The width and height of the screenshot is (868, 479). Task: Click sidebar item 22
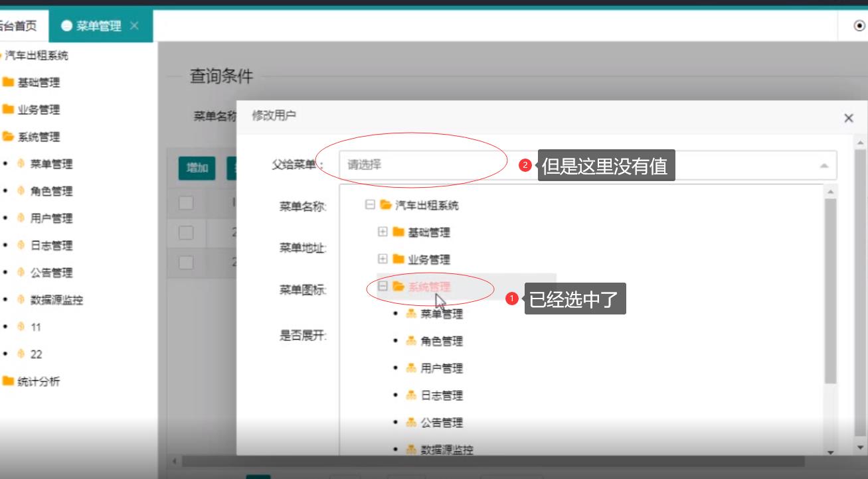(36, 354)
